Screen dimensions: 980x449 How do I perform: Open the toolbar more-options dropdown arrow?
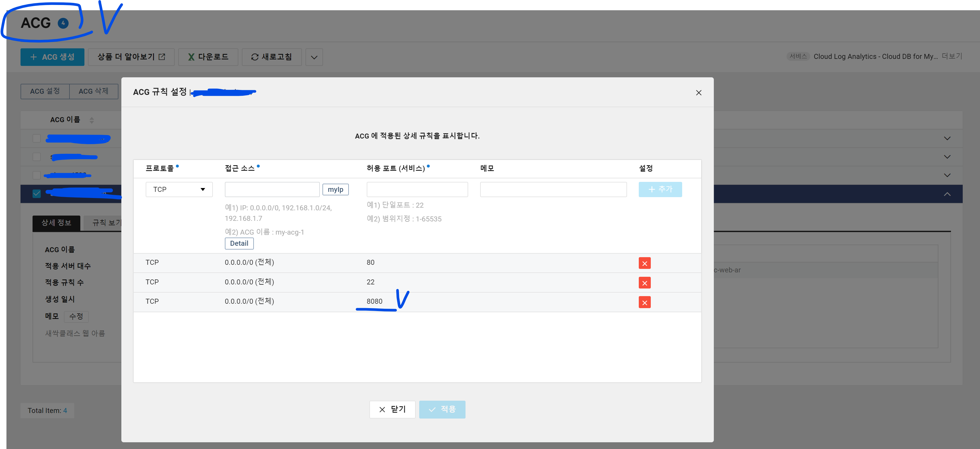pos(314,57)
